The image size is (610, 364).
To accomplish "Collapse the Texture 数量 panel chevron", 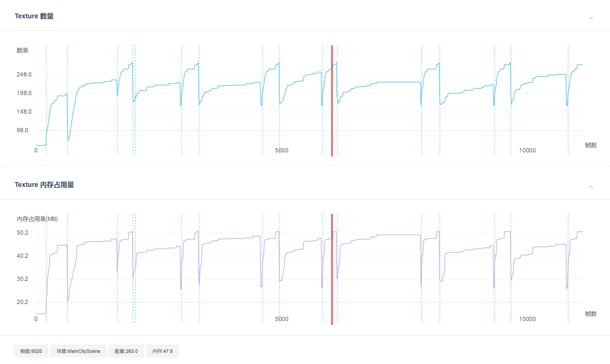I will (591, 18).
